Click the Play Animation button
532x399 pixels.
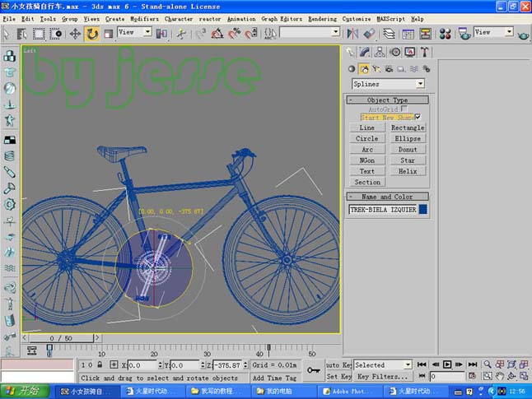pos(447,364)
